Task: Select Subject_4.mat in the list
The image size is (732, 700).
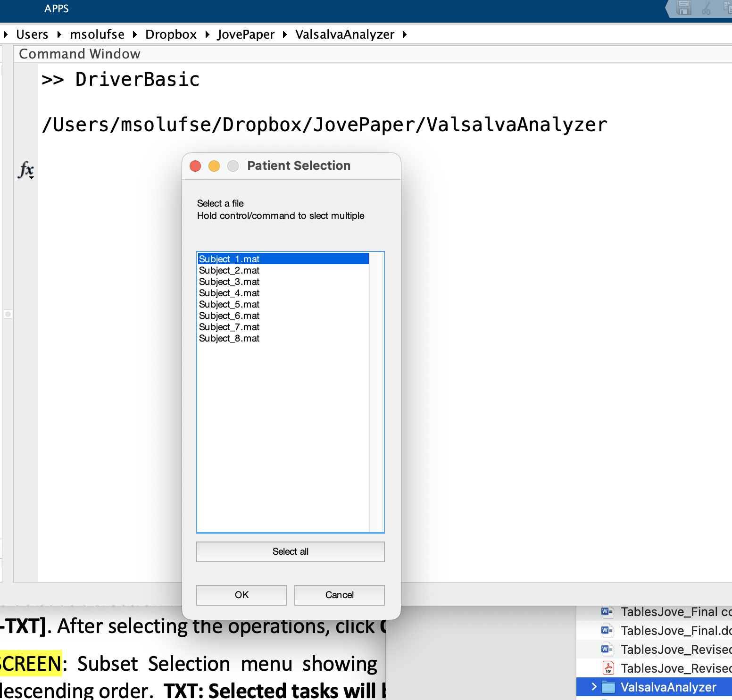Action: (283, 293)
